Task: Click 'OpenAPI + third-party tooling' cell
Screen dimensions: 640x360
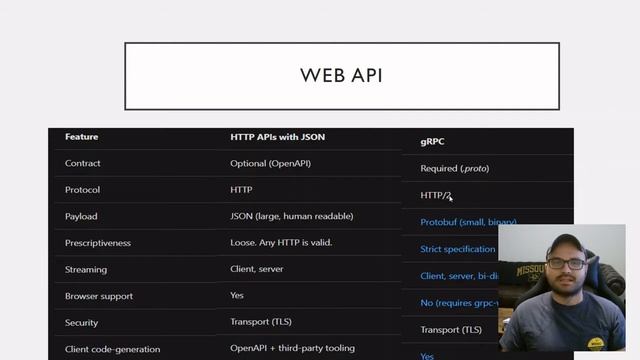Action: [293, 348]
